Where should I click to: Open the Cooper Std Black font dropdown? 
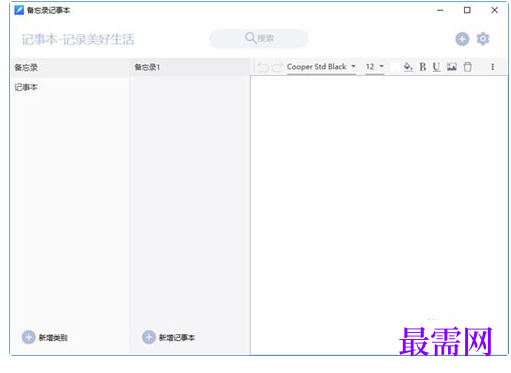[321, 67]
